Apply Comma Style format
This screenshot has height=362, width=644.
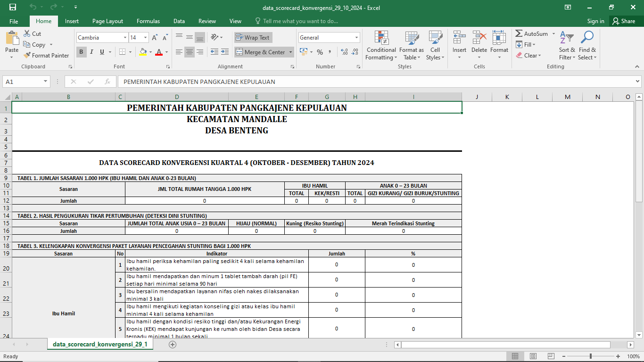330,52
